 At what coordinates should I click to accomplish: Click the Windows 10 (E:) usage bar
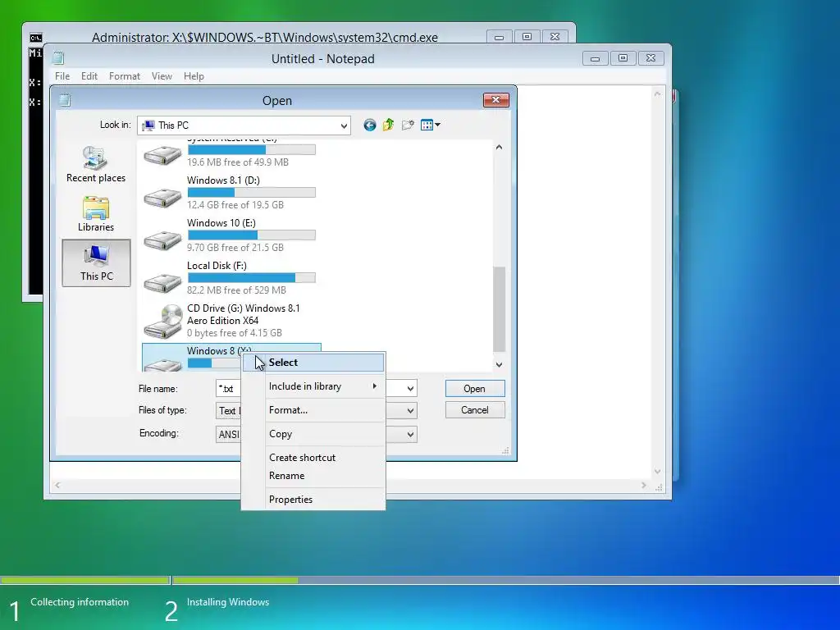coord(251,235)
